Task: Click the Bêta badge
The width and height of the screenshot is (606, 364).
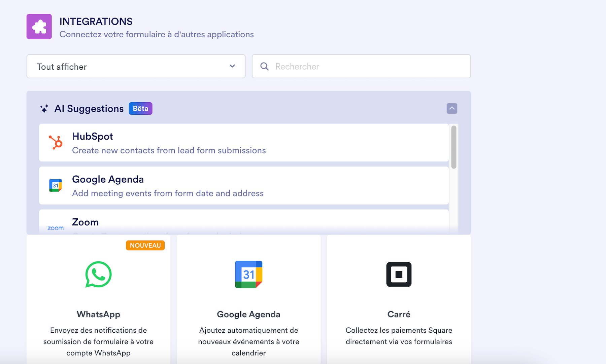Action: pos(140,109)
